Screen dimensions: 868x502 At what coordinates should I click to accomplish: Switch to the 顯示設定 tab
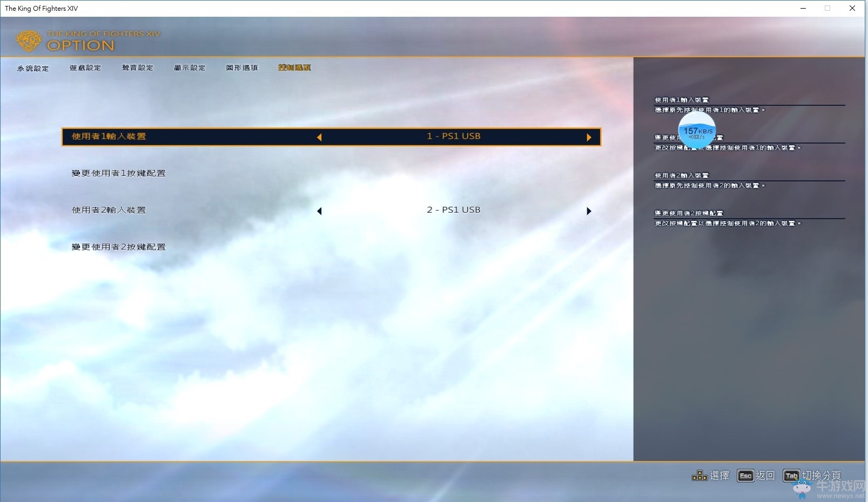[190, 67]
